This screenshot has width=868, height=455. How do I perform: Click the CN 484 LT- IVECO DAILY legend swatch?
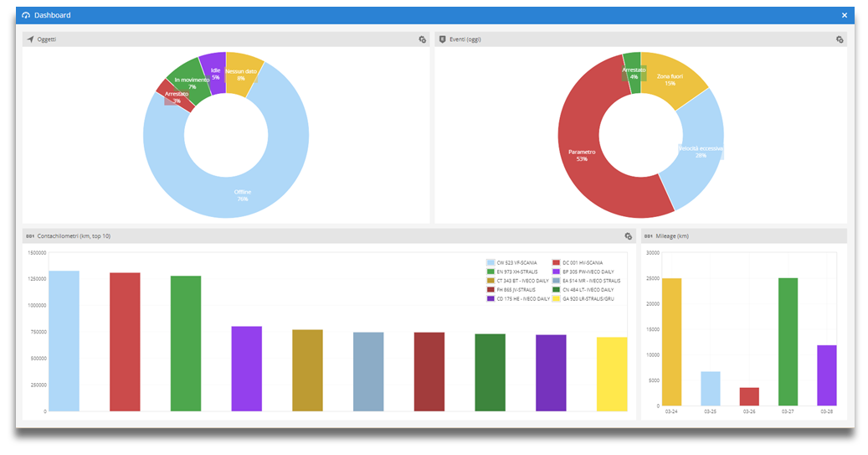[557, 289]
